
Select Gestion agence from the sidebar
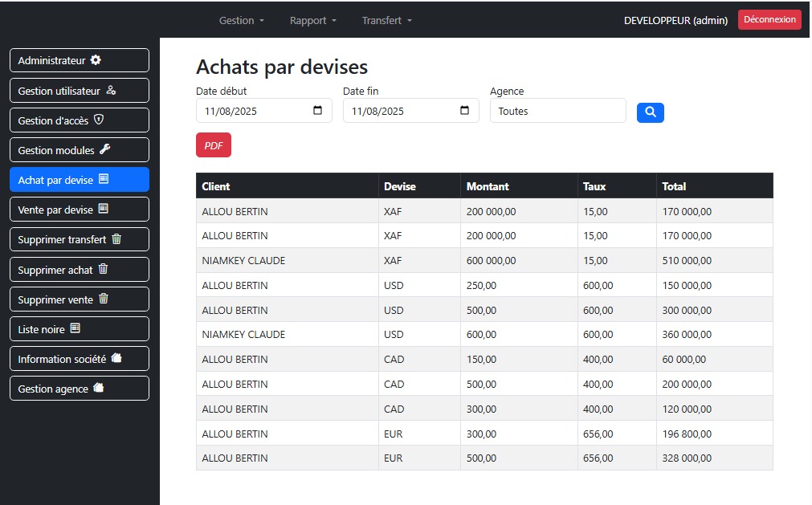(x=79, y=389)
